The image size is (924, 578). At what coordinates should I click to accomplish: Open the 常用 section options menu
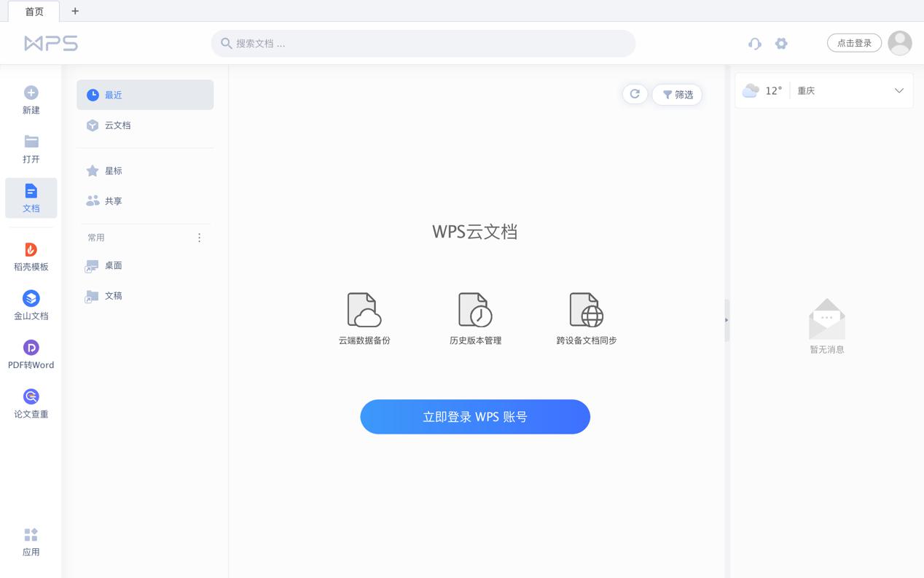(199, 238)
